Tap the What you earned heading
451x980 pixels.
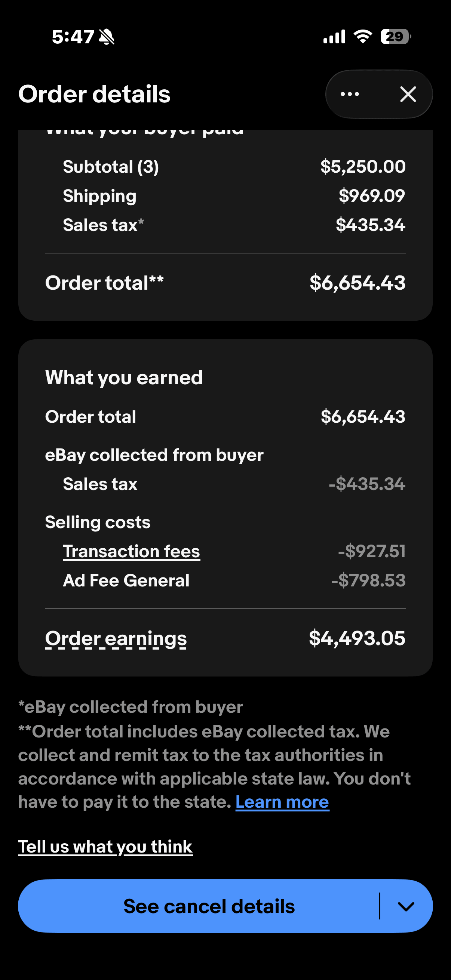coord(124,377)
